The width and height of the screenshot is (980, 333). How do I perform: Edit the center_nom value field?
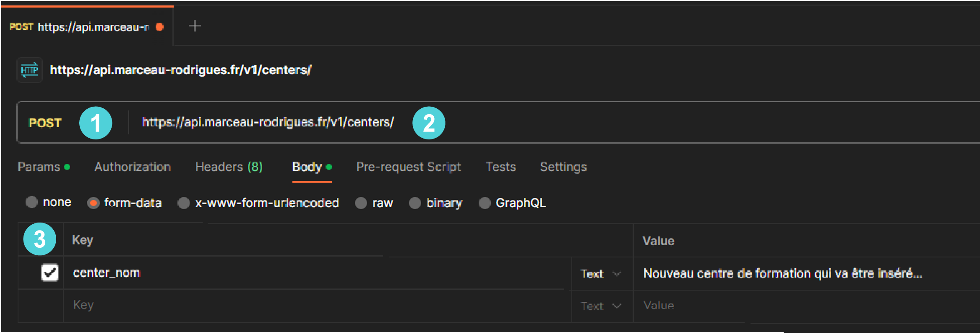782,273
